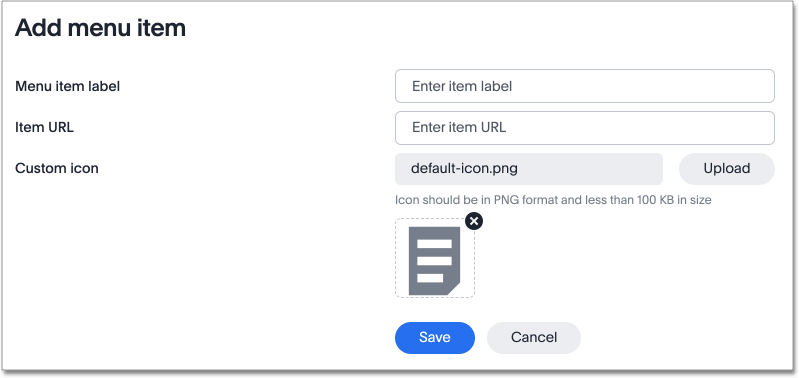This screenshot has height=378, width=799.
Task: Focus the Menu item label input field
Action: [584, 86]
